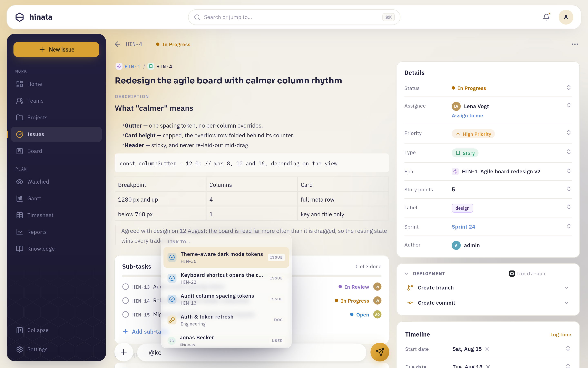Click the GitHub icon next to hinata-app
The width and height of the screenshot is (588, 368).
pos(512,274)
